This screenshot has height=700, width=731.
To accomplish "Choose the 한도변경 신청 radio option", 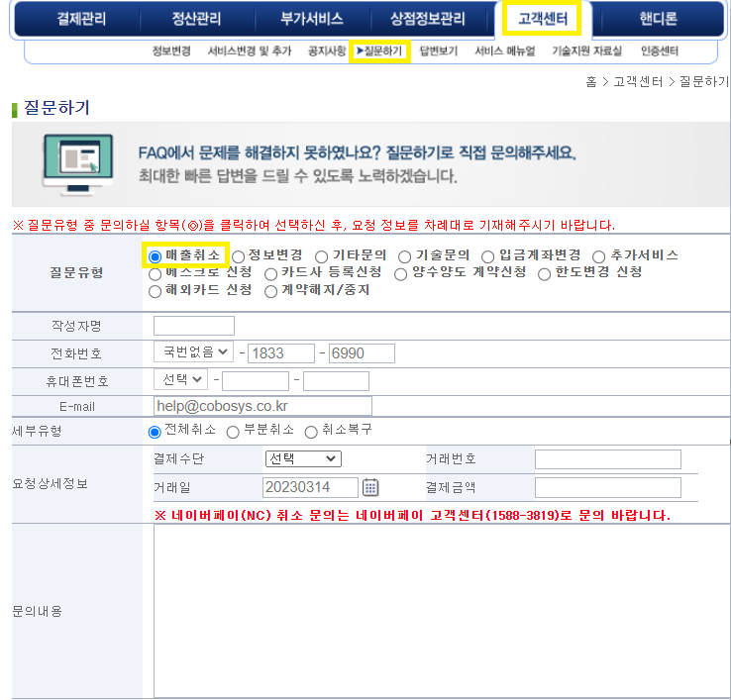I will 544,274.
